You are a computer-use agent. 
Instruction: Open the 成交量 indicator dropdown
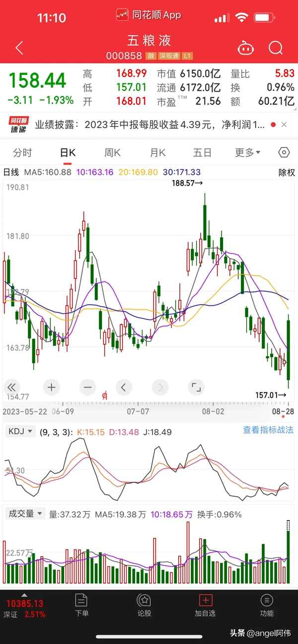coord(25,514)
